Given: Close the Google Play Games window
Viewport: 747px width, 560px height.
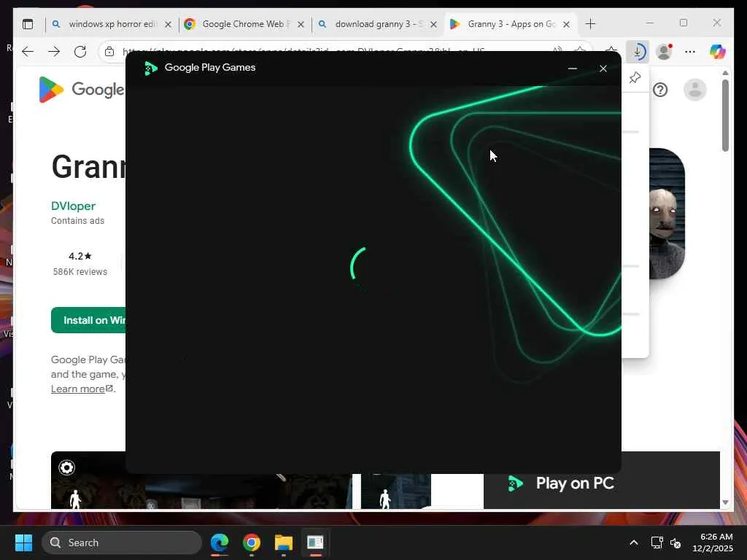Looking at the screenshot, I should coord(603,69).
